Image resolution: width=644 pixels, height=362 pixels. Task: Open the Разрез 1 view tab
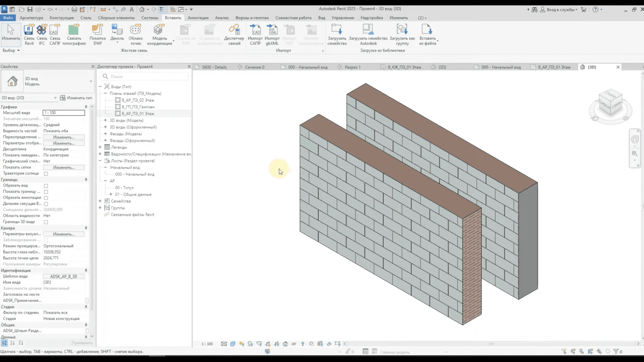tap(352, 67)
